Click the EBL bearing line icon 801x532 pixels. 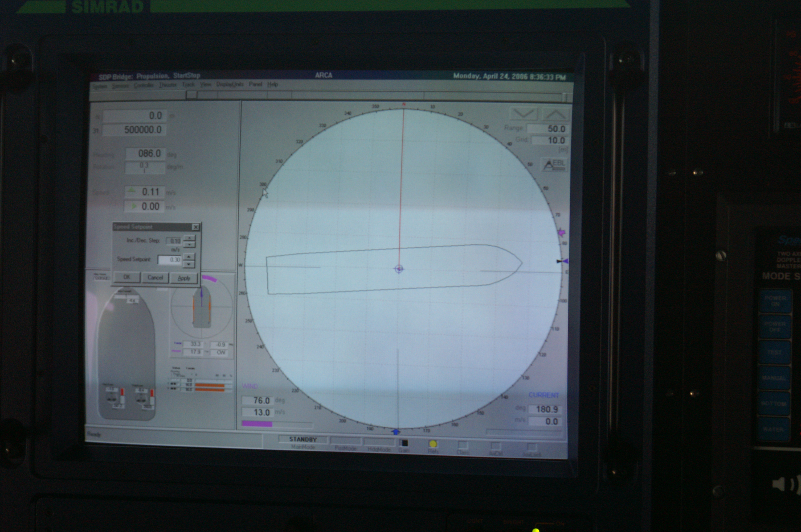tap(554, 165)
